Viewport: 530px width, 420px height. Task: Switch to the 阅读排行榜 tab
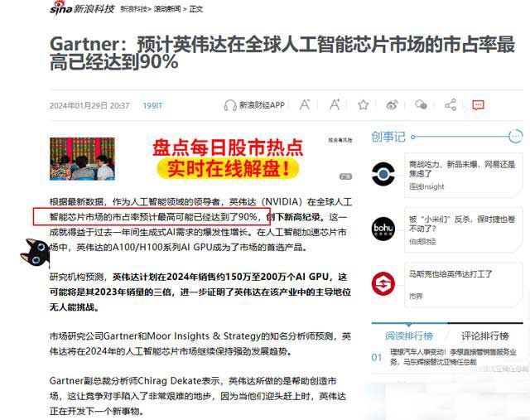click(x=408, y=336)
